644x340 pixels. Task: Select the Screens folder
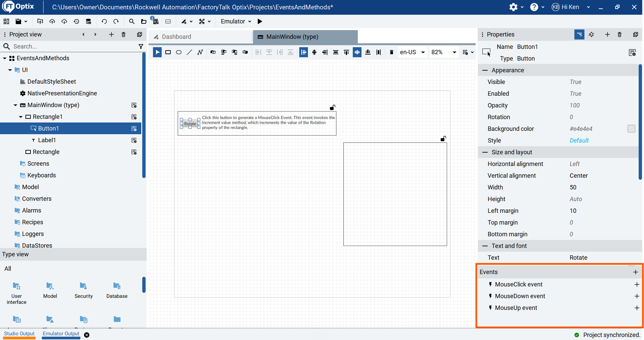38,164
